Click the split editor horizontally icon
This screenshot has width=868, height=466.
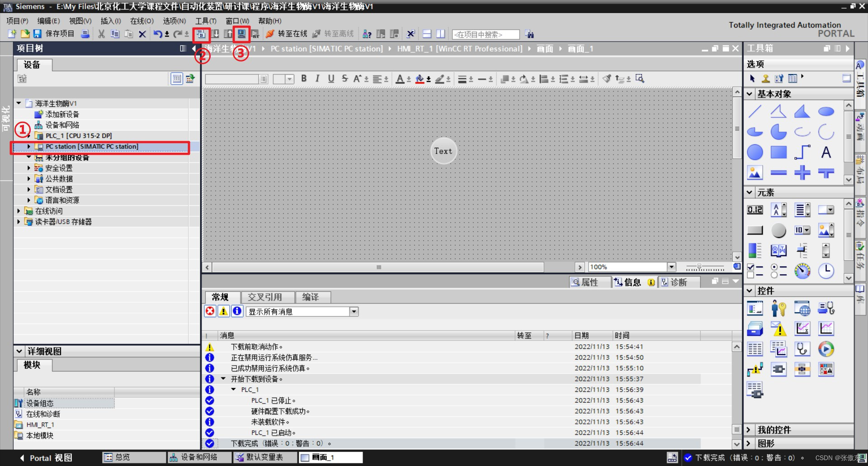(x=427, y=34)
